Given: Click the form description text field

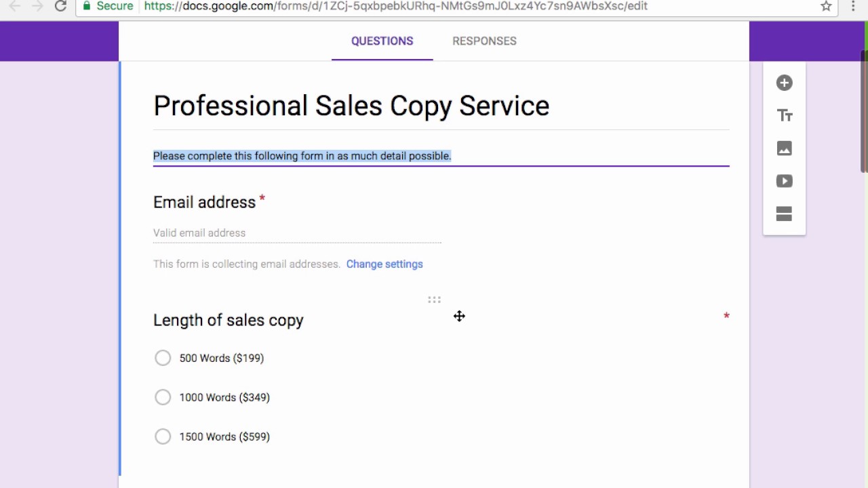Looking at the screenshot, I should [x=441, y=156].
